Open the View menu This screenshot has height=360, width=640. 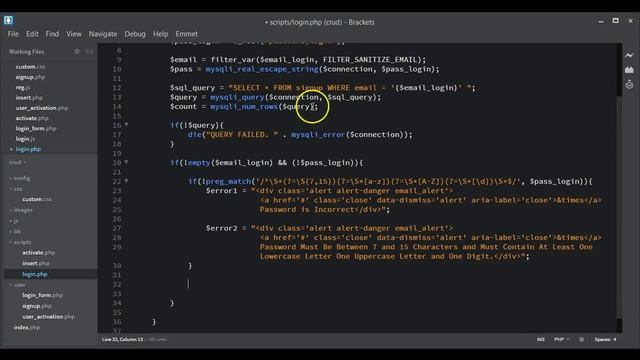tap(74, 34)
